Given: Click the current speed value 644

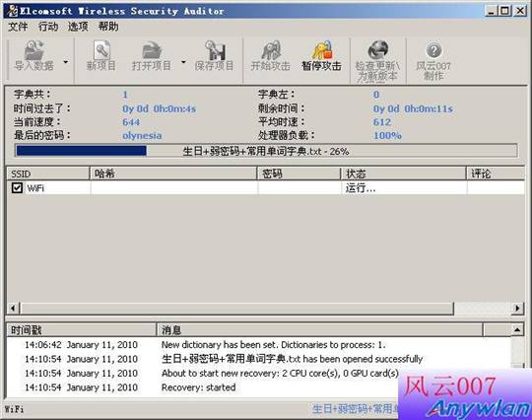Looking at the screenshot, I should coord(131,122).
